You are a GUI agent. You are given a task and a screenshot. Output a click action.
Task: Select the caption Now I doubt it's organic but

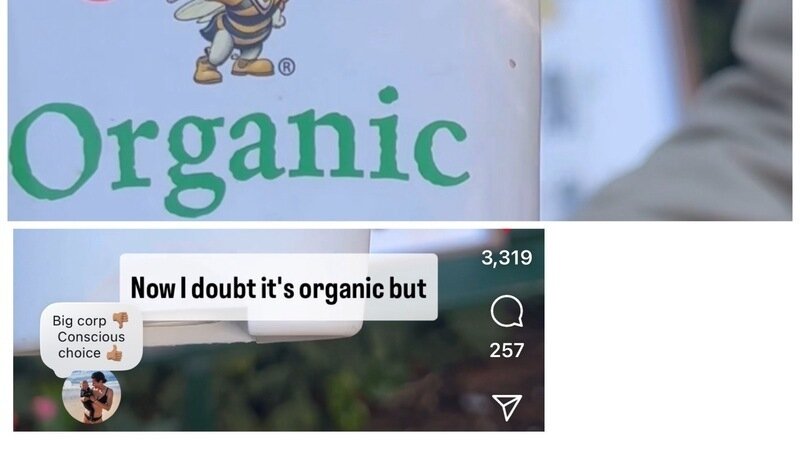click(x=279, y=288)
